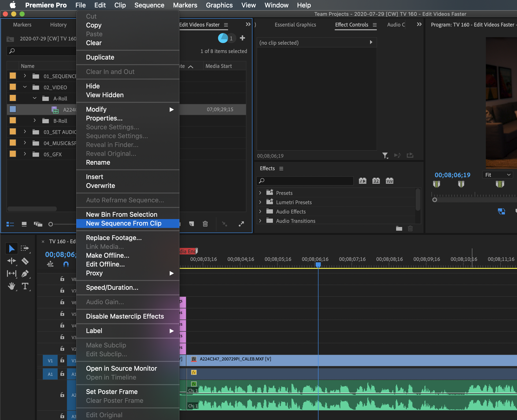Toggle timeline snap magnet icon

click(x=66, y=264)
